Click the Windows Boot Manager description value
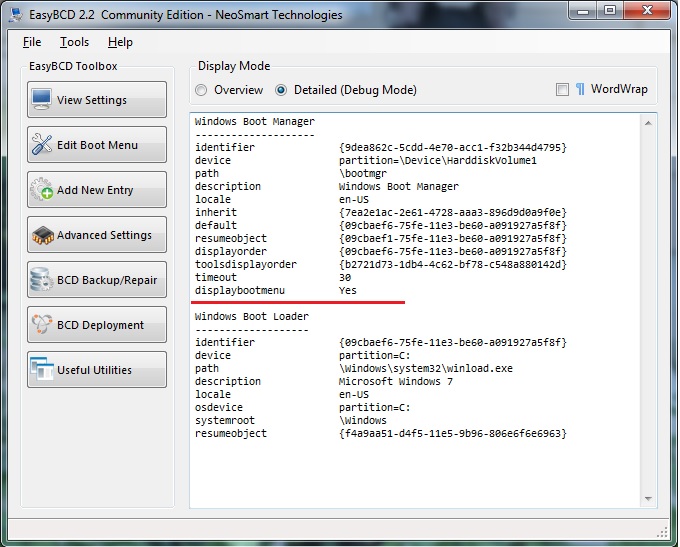Screen dimensions: 680x547 coord(398,187)
